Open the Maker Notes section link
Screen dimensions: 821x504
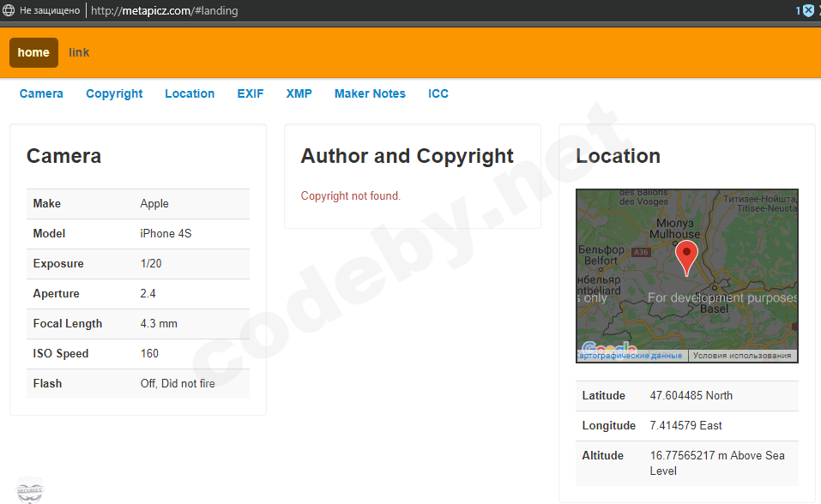370,93
